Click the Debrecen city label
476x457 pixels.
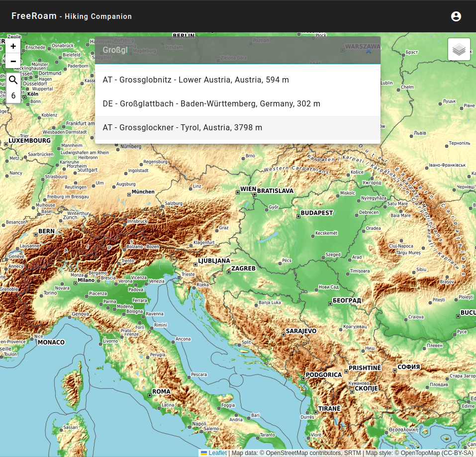[369, 212]
